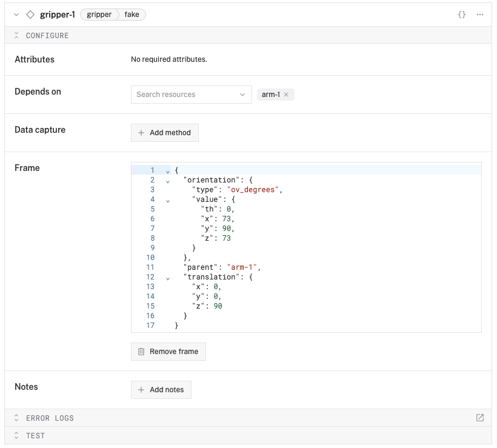Image resolution: width=497 pixels, height=448 pixels.
Task: Click the fake model tag
Action: tap(132, 15)
